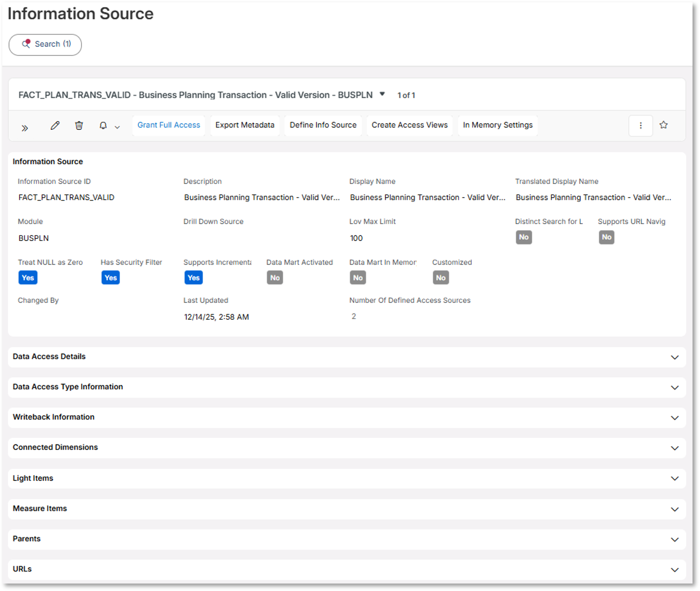The width and height of the screenshot is (700, 591).
Task: Click the bell notification icon
Action: pos(103,126)
